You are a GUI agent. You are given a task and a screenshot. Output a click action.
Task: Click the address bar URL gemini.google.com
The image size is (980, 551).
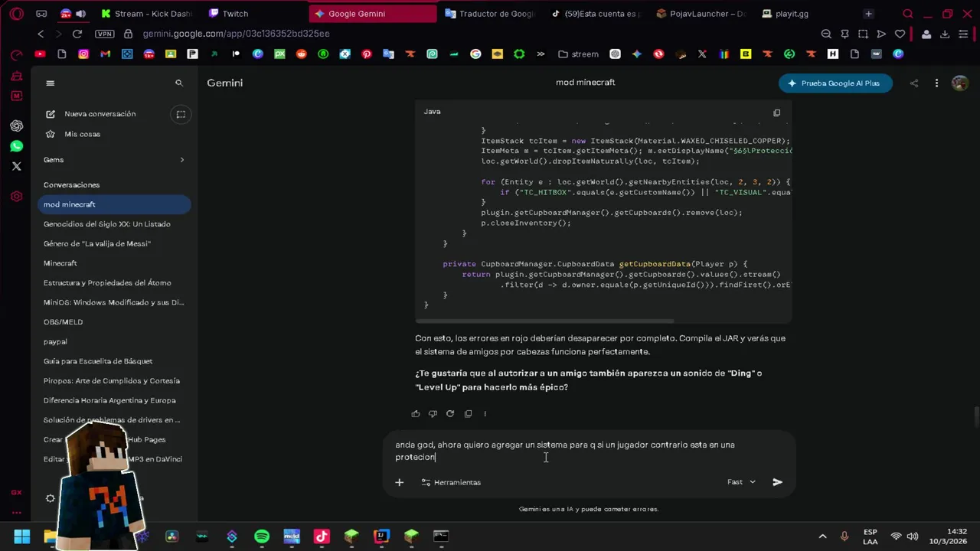[x=236, y=34]
